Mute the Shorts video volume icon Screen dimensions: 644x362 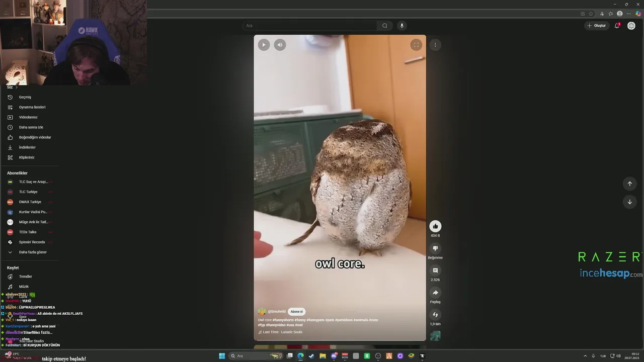pos(280,45)
